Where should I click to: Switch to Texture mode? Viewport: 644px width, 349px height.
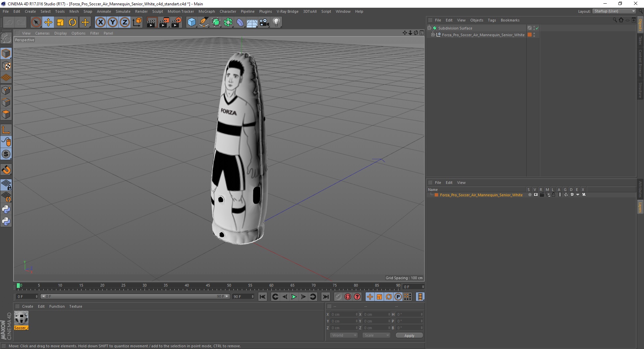(x=6, y=66)
